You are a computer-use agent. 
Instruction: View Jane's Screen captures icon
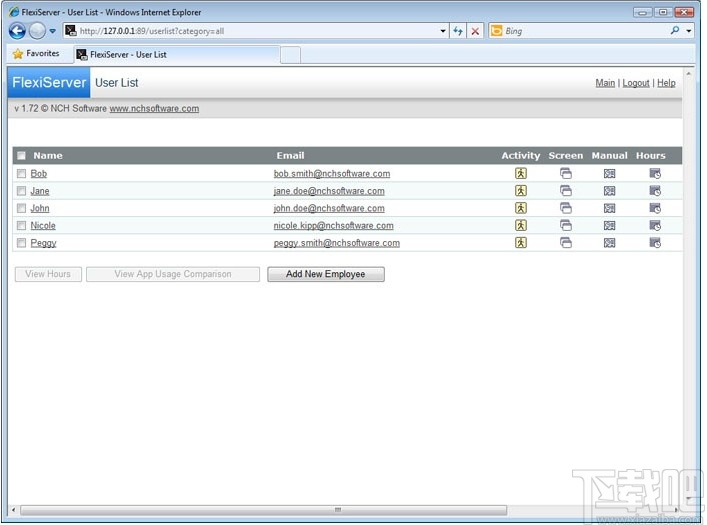click(566, 191)
